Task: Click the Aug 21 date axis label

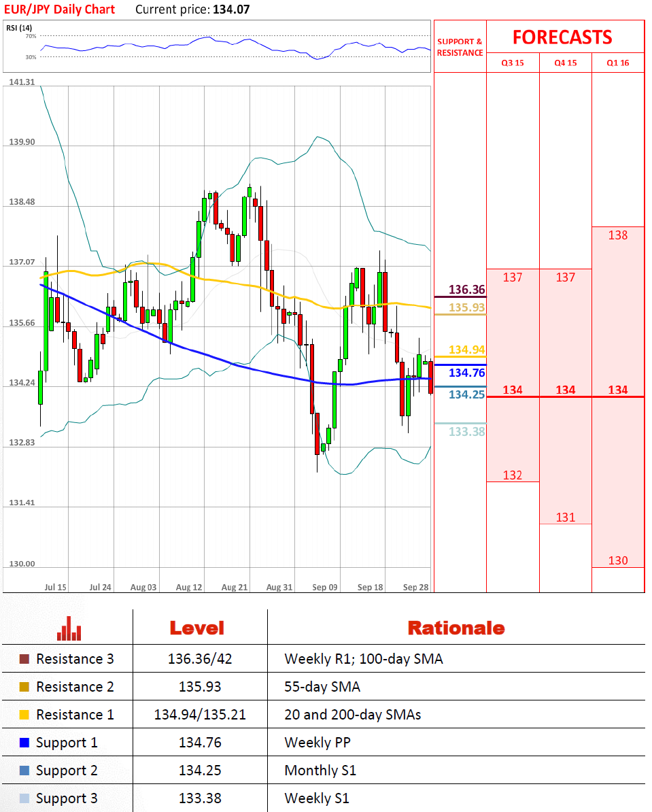Action: [235, 588]
